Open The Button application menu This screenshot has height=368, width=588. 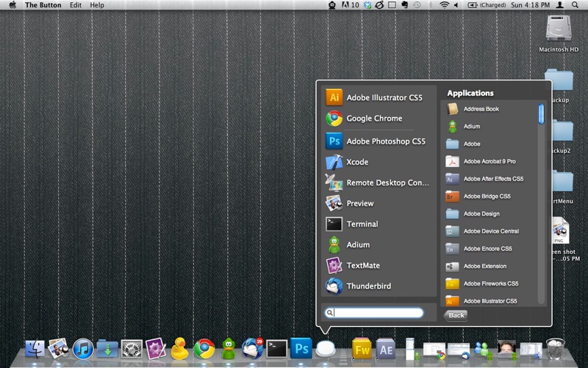pos(43,5)
